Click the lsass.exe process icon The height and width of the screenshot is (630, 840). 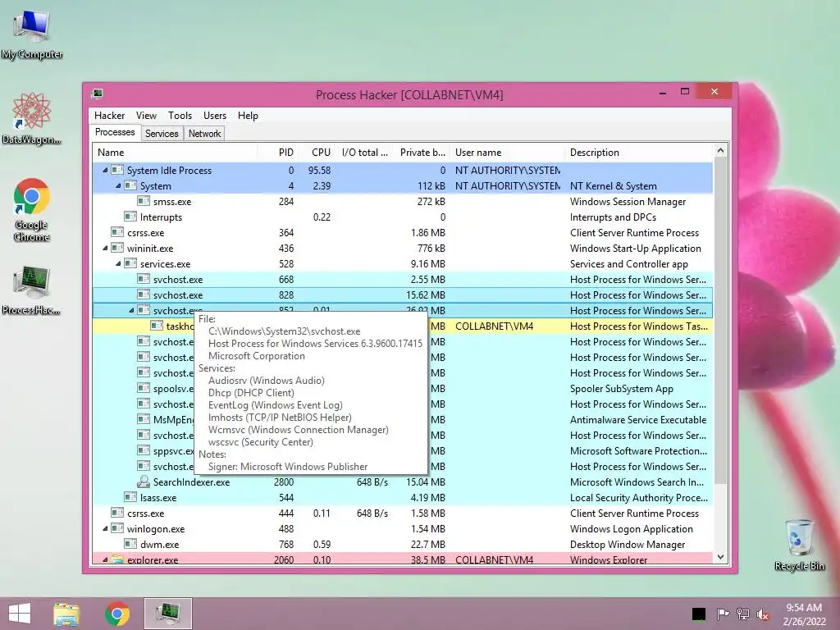[130, 497]
